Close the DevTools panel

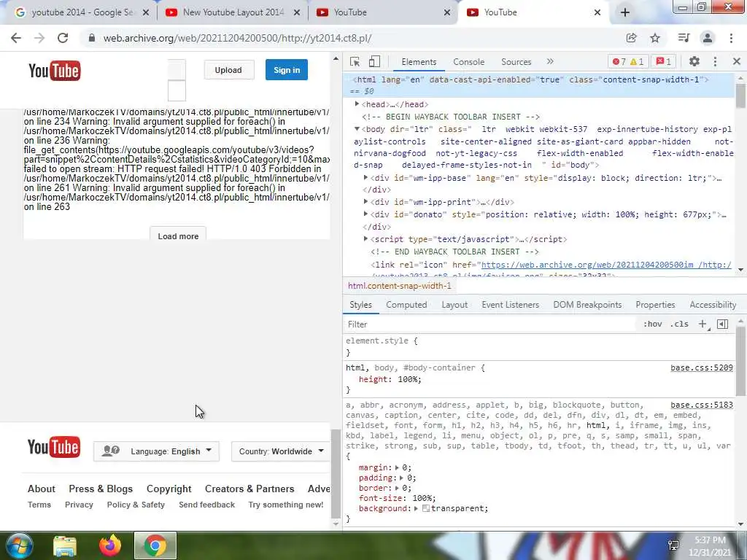[x=737, y=61]
